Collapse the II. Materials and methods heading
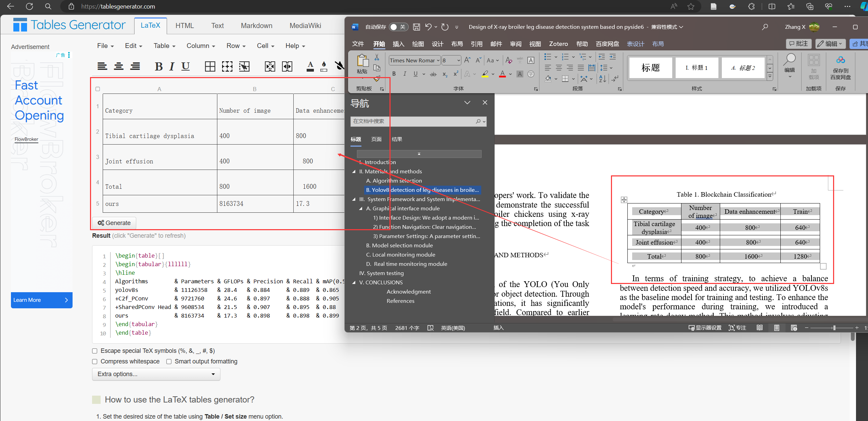This screenshot has height=421, width=868. [x=354, y=171]
